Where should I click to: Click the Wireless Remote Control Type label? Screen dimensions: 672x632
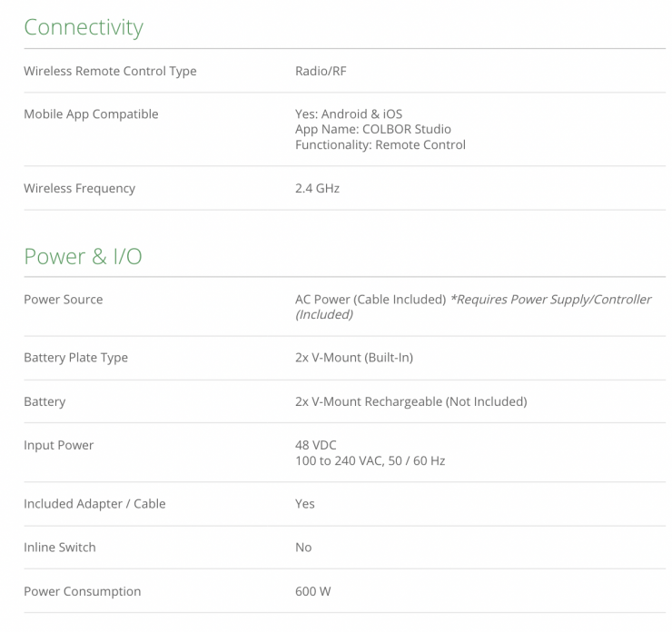(110, 71)
